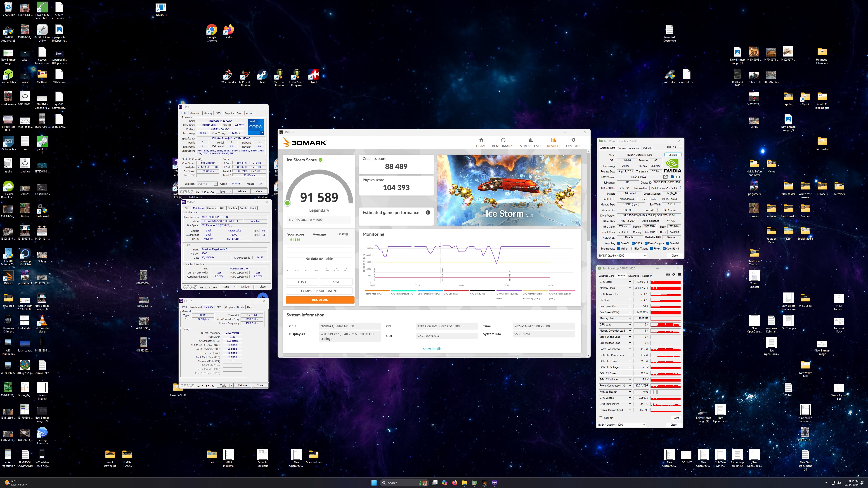This screenshot has height=488, width=868.
Task: Open the Recycle Bin
Action: tap(8, 9)
